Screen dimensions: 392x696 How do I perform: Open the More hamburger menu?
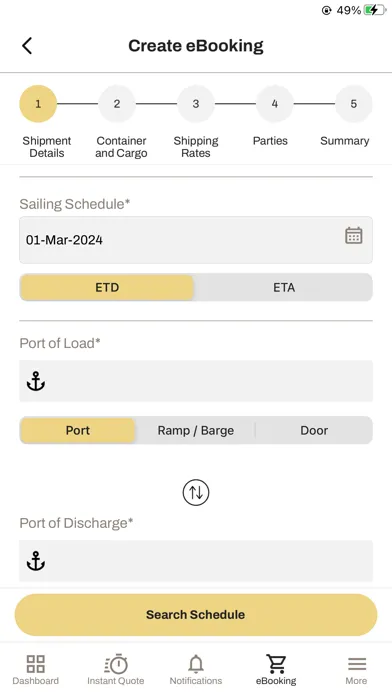pyautogui.click(x=356, y=664)
